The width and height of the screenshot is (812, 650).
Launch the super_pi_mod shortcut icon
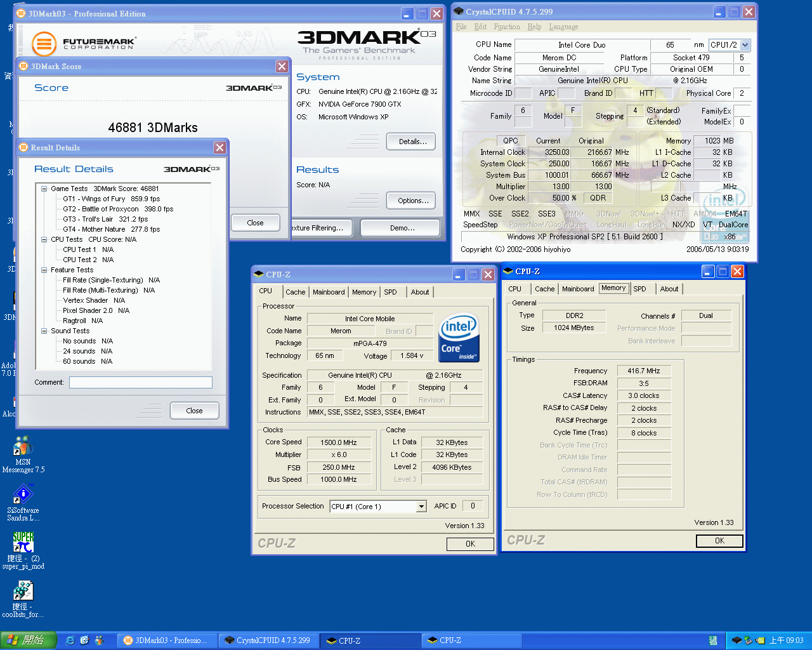[23, 543]
